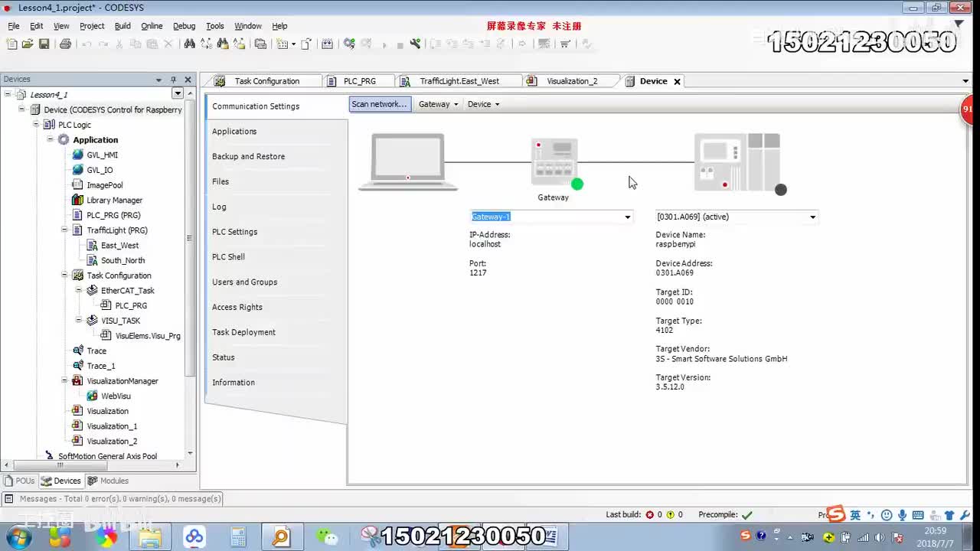Open WebVisu in the device tree
The image size is (980, 551).
pos(116,396)
